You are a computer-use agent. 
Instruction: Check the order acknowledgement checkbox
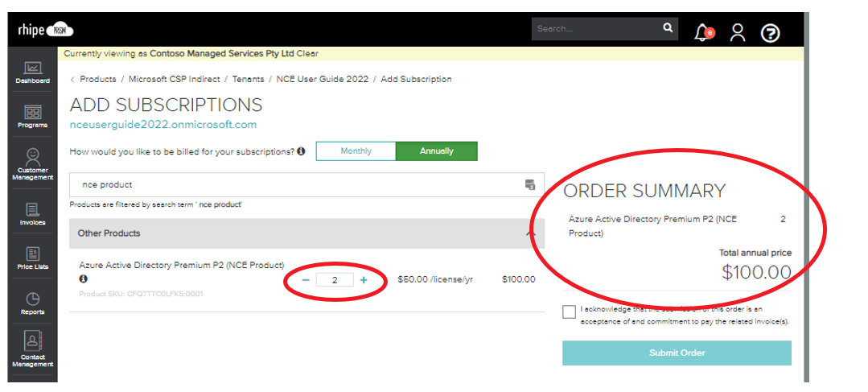(x=570, y=312)
